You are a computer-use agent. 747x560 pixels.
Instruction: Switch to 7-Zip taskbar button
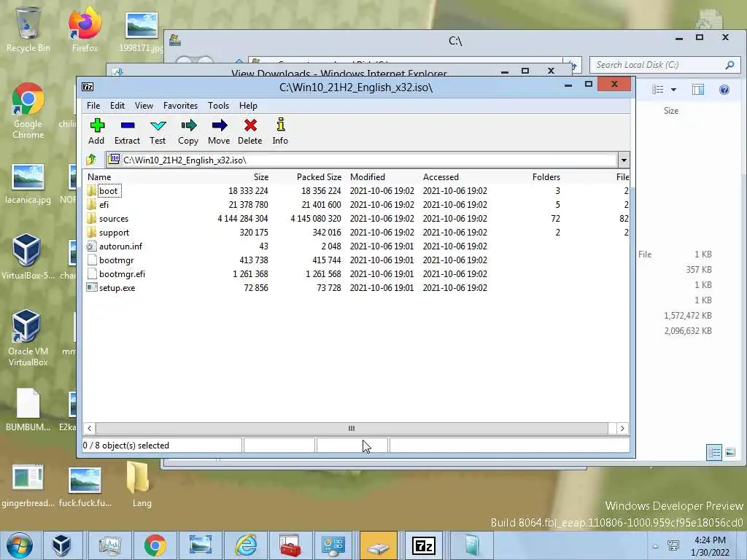pos(424,545)
